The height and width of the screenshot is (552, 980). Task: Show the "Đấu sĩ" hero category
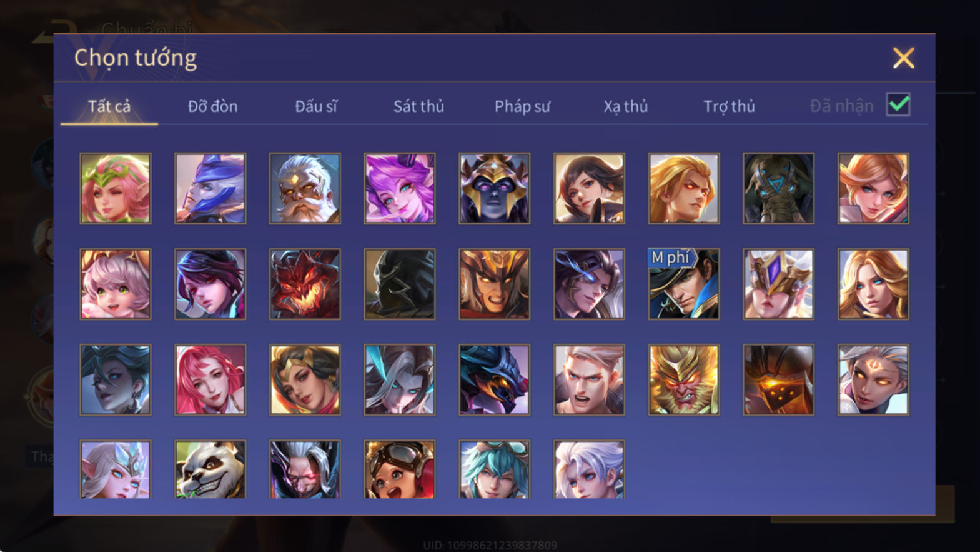tap(315, 106)
